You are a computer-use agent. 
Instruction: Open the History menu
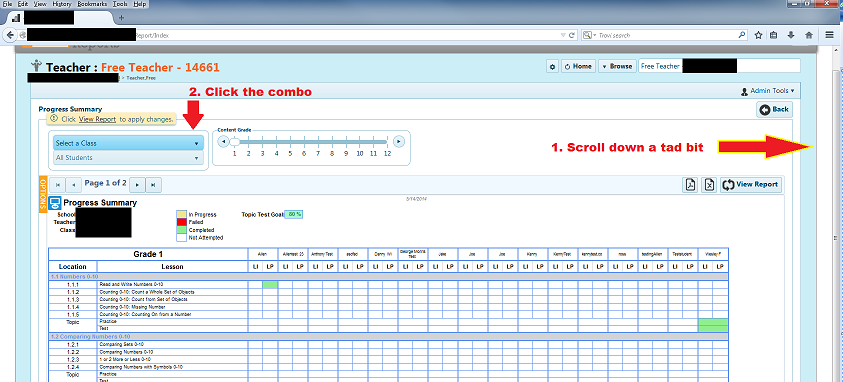click(62, 4)
